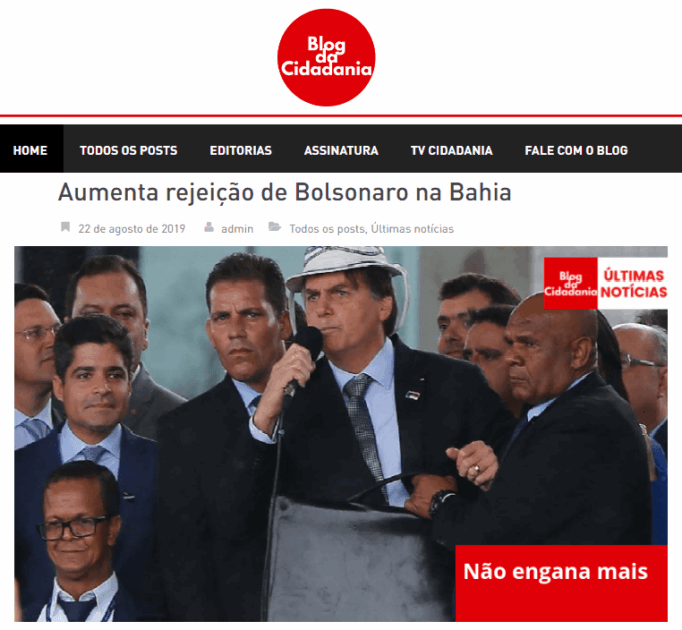Open the Todos os posts category link
This screenshot has height=630, width=682.
click(327, 229)
